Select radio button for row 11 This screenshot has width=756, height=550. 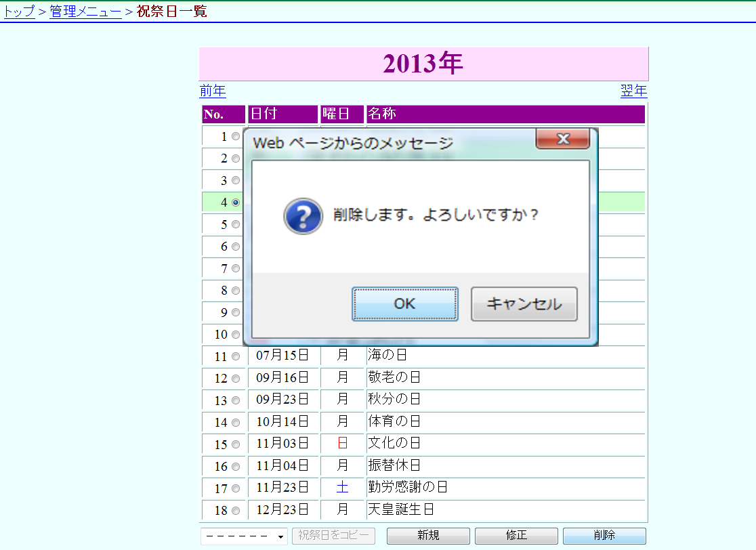(x=236, y=356)
